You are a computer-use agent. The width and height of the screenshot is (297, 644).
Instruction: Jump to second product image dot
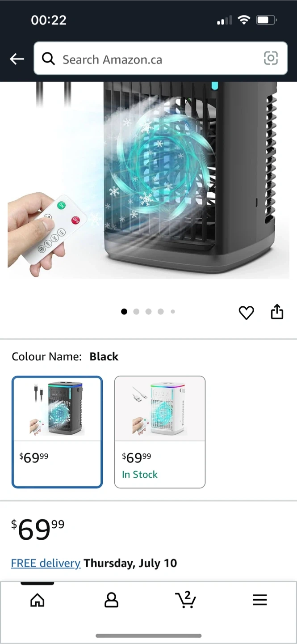[x=136, y=312]
